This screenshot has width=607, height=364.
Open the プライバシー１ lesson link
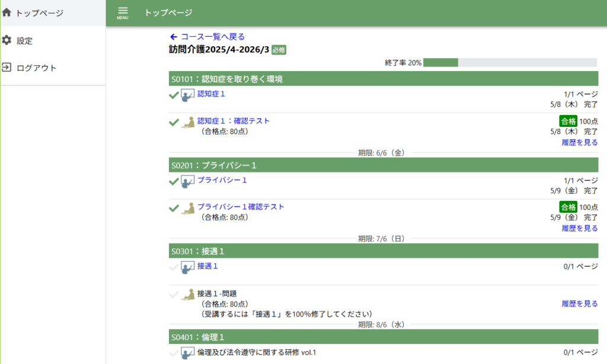[222, 180]
